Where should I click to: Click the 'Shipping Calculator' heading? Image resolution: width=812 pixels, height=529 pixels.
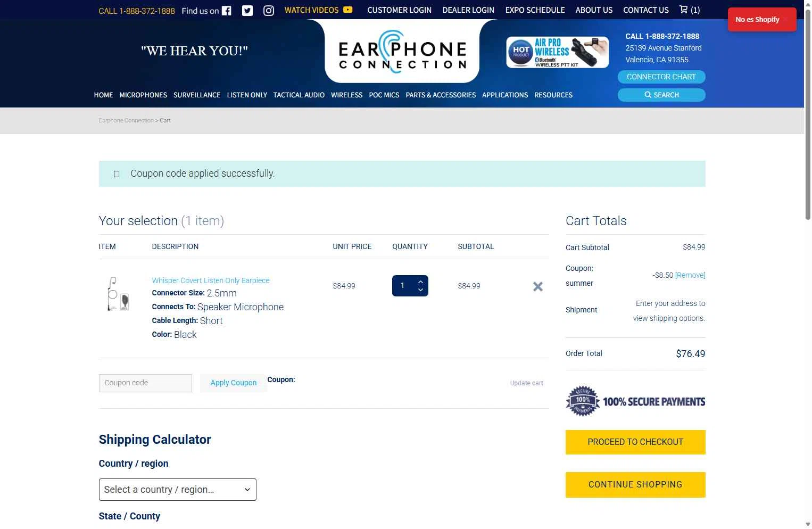[155, 440]
